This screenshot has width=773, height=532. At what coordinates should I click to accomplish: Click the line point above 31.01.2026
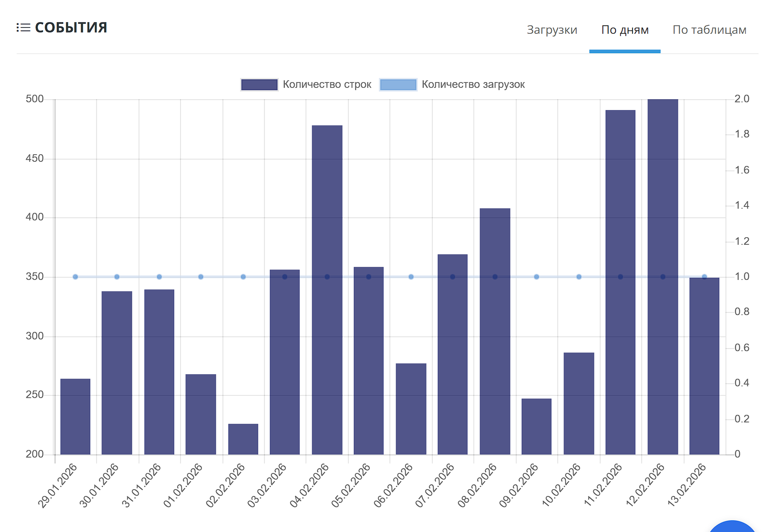pyautogui.click(x=159, y=277)
